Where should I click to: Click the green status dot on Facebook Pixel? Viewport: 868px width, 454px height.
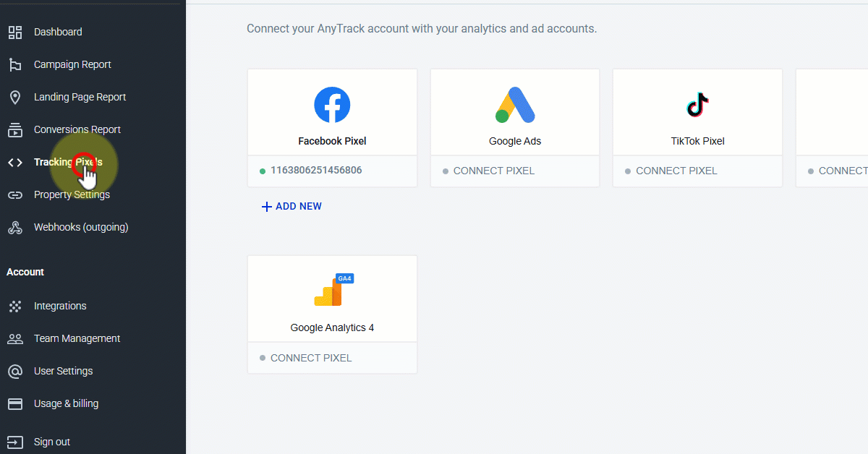pyautogui.click(x=263, y=171)
